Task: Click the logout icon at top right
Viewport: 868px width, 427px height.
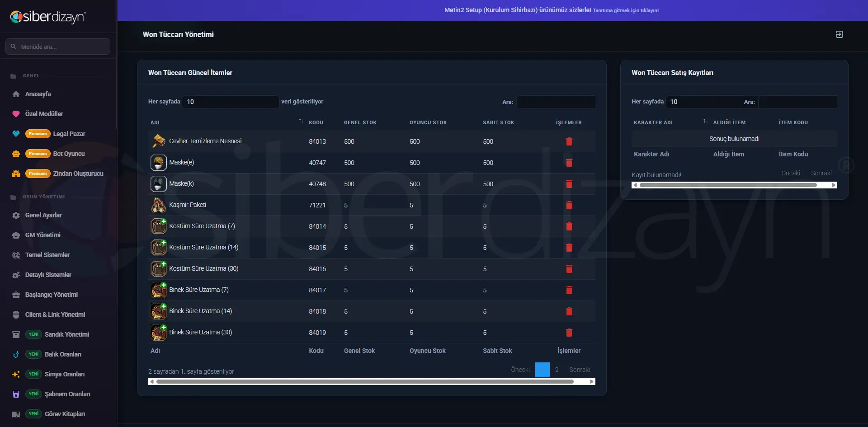Action: pos(839,34)
